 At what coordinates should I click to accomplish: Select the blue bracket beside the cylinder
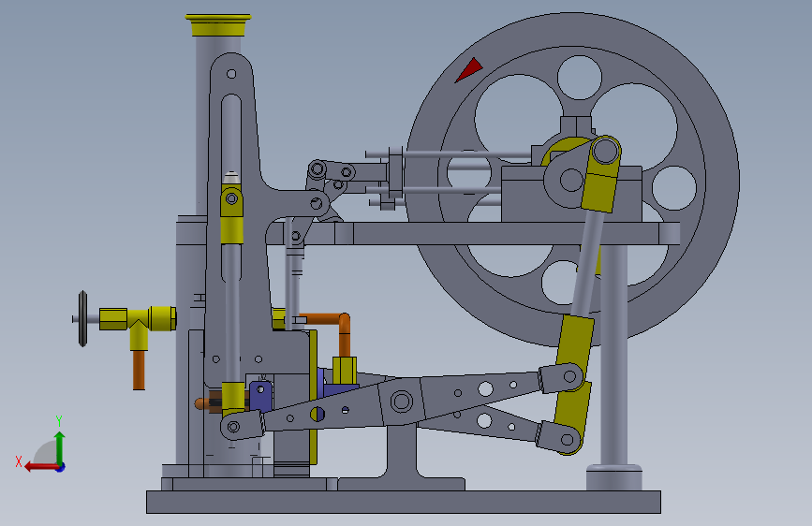click(x=260, y=396)
